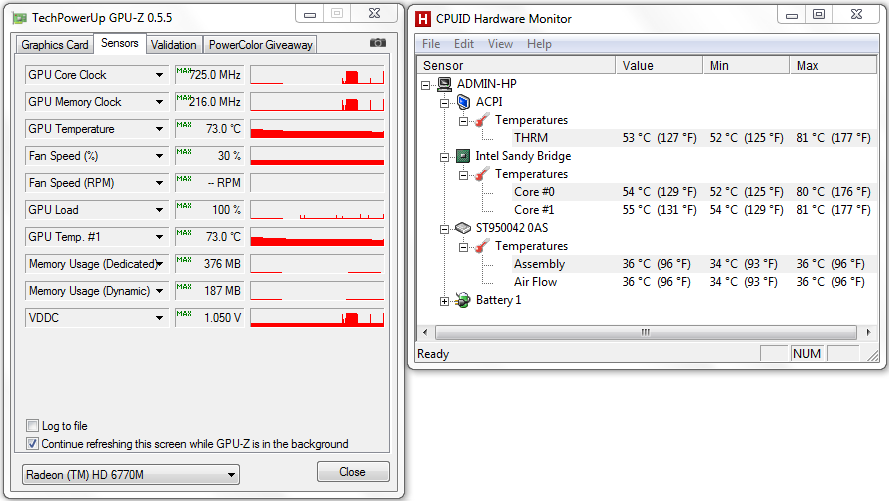Viewport: 889px width, 501px height.
Task: Click thermometer icon under ACPI Temperatures
Action: (482, 120)
